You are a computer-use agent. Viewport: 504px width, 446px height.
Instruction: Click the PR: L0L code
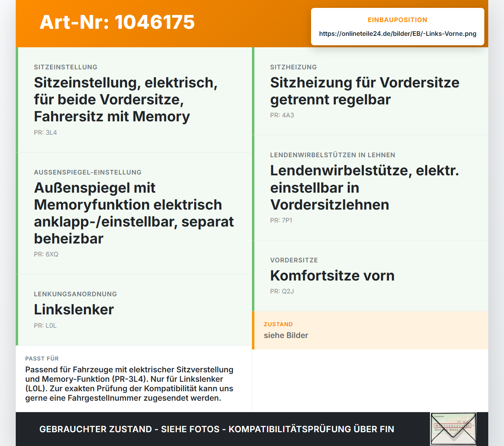point(45,325)
